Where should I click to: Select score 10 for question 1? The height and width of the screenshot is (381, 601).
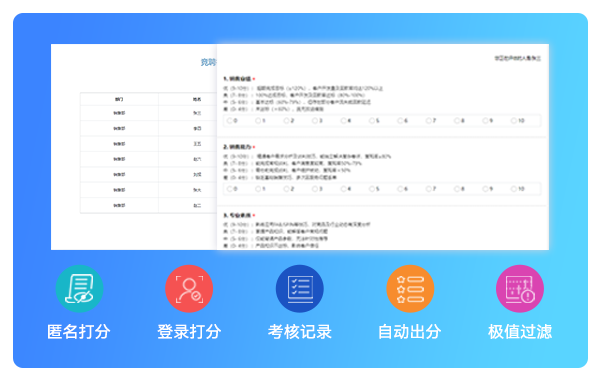514,121
